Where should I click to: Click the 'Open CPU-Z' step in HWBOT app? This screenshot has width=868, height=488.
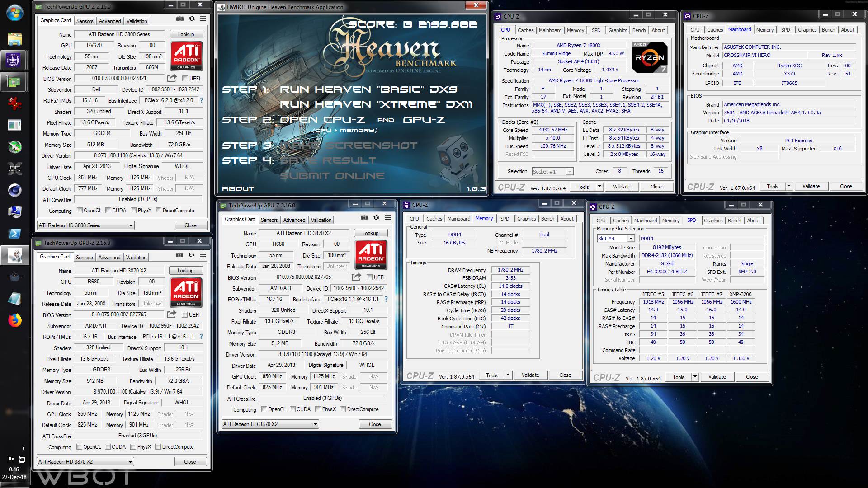pyautogui.click(x=322, y=120)
